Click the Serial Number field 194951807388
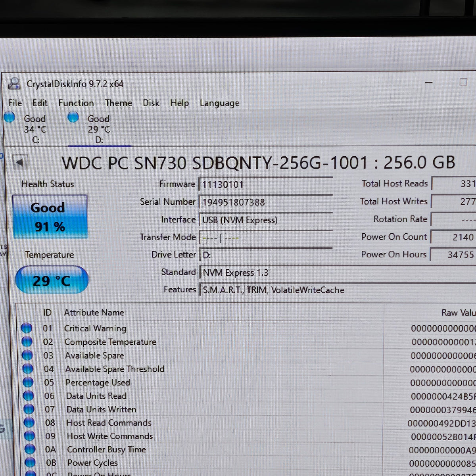 point(265,202)
